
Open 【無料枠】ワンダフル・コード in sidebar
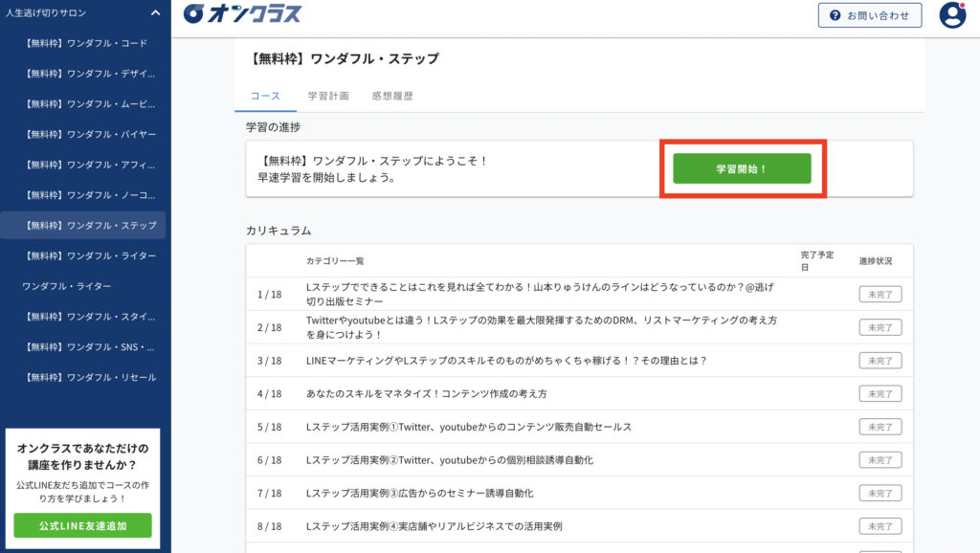coord(86,43)
